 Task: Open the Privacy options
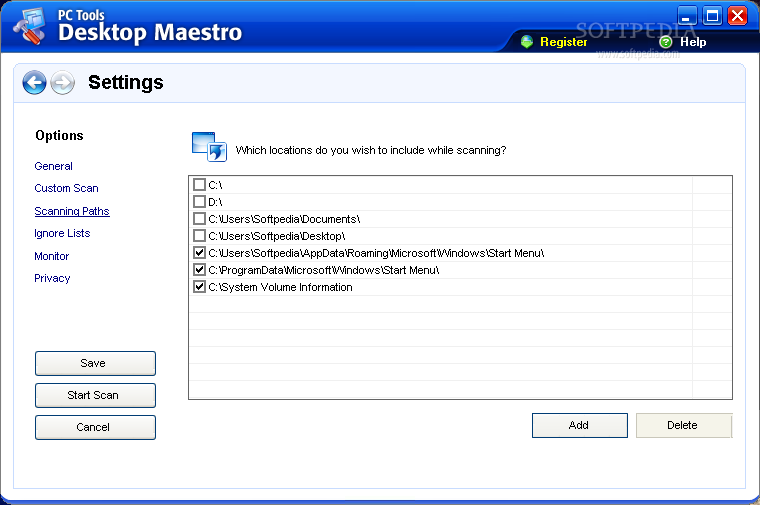coord(52,278)
